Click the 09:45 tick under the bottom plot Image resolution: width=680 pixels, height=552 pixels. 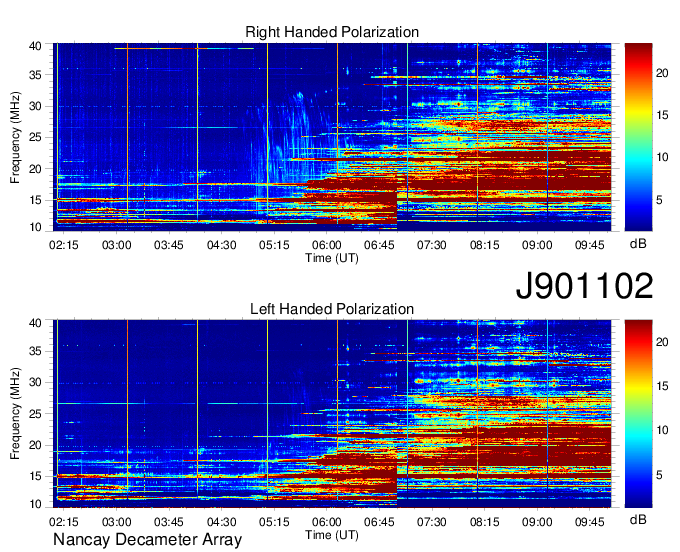[589, 522]
